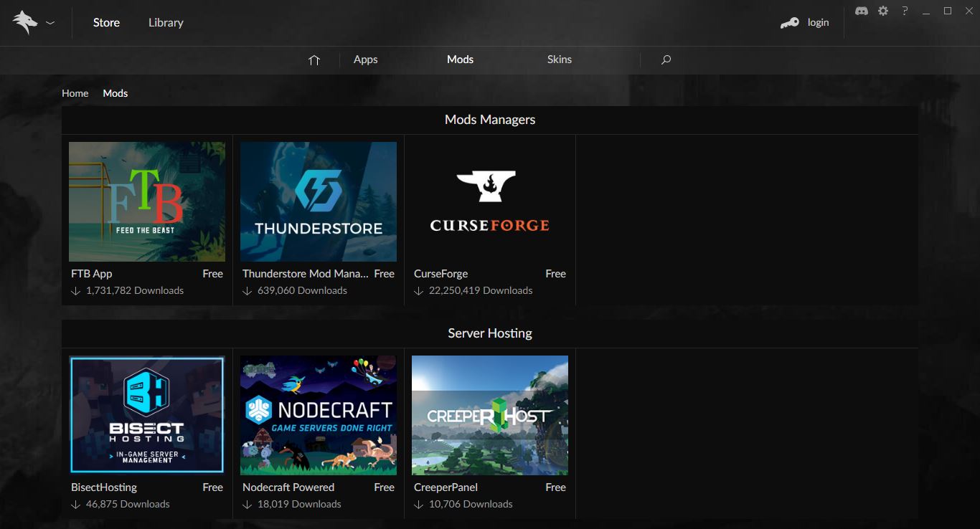Click the download arrow icon under CreeperPanel
The image size is (980, 529).
(418, 505)
